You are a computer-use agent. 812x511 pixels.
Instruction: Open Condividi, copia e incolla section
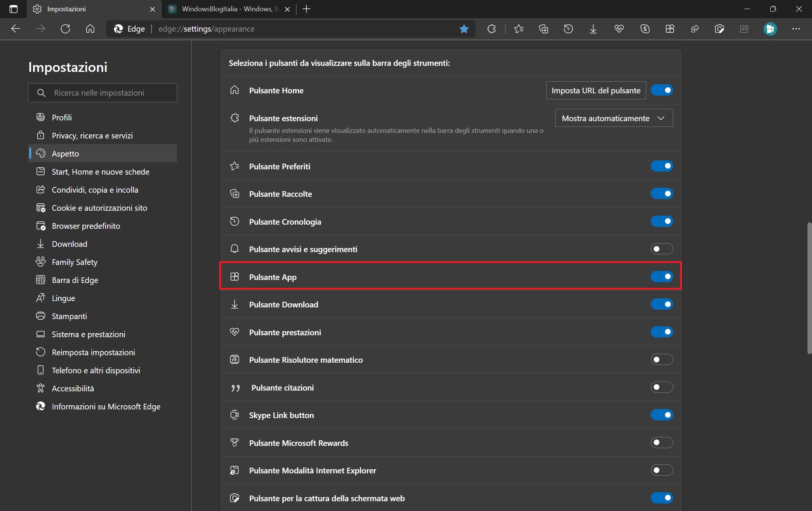click(x=103, y=190)
